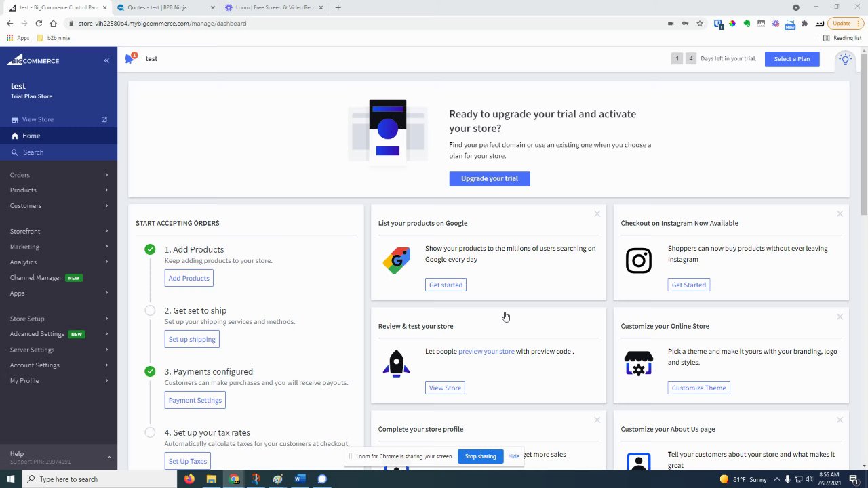The image size is (868, 488).
Task: Stop sharing the screen in Loom bar
Action: (480, 456)
